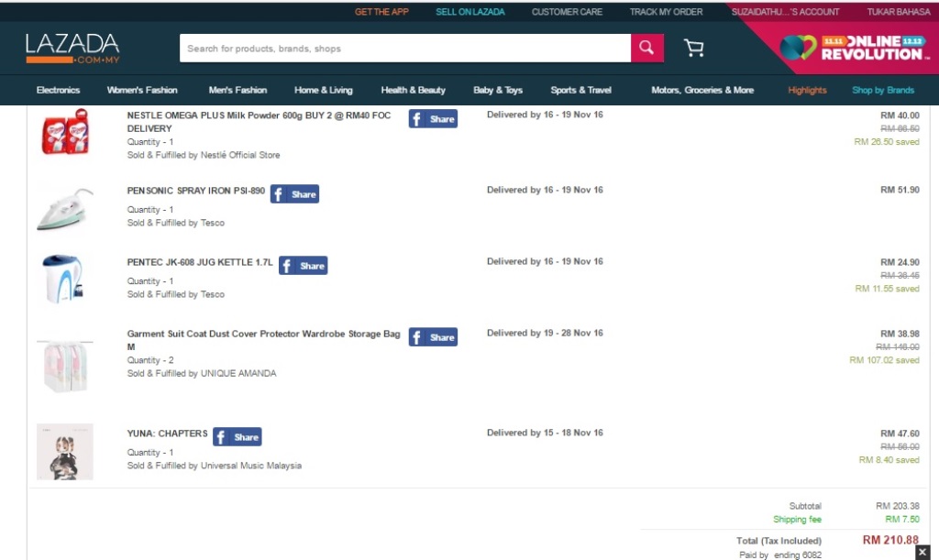Share Yuna Chapters on Facebook

238,437
